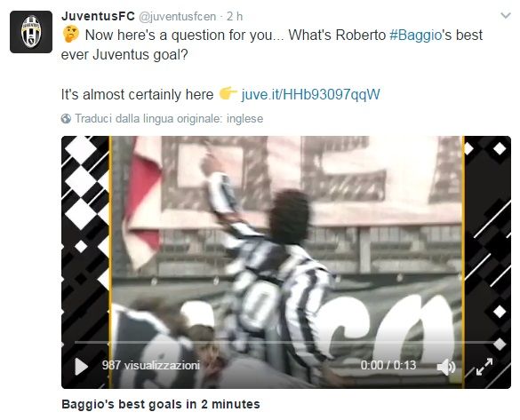Mute the video with speaker icon
The width and height of the screenshot is (520, 420).
click(446, 367)
